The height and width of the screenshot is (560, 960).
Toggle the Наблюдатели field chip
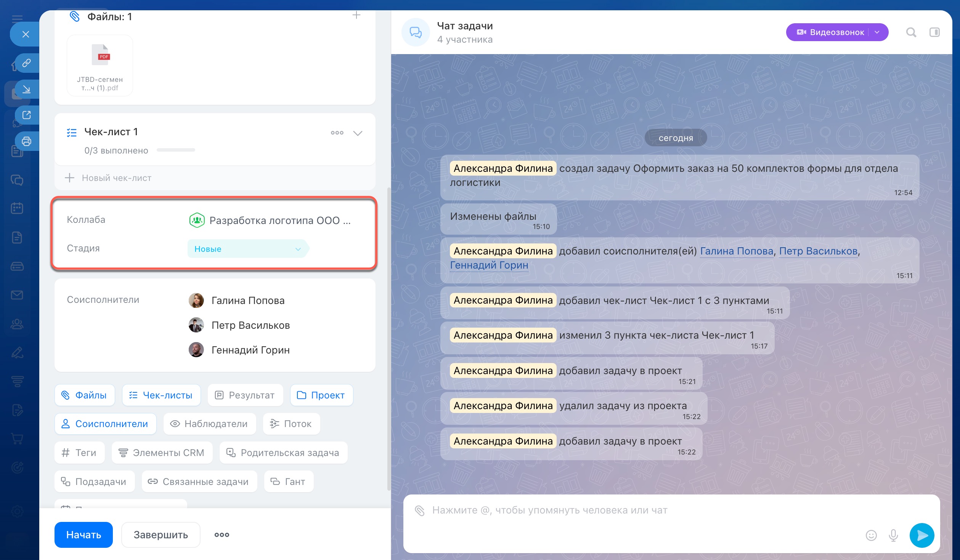click(x=209, y=424)
